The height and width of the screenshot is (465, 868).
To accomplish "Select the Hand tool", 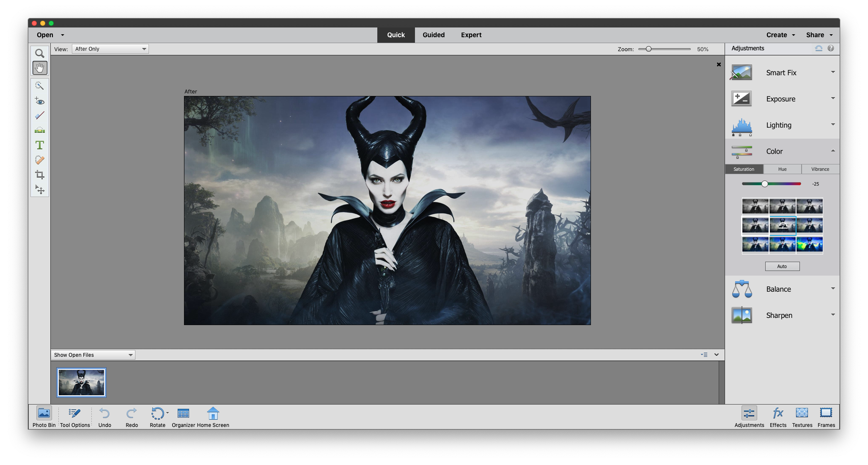I will pos(39,68).
